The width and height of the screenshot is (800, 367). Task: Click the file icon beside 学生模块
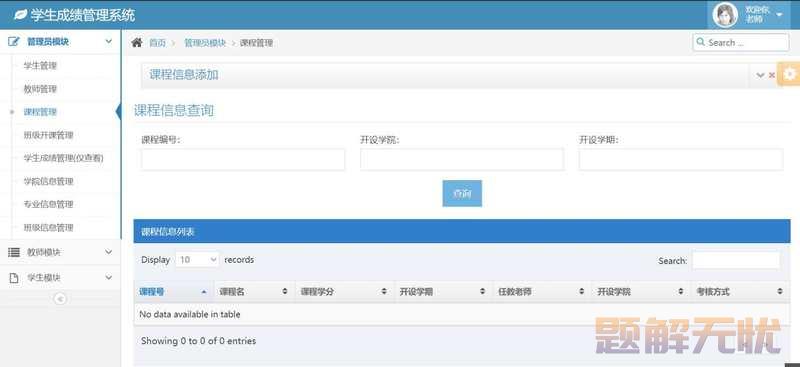coord(14,278)
